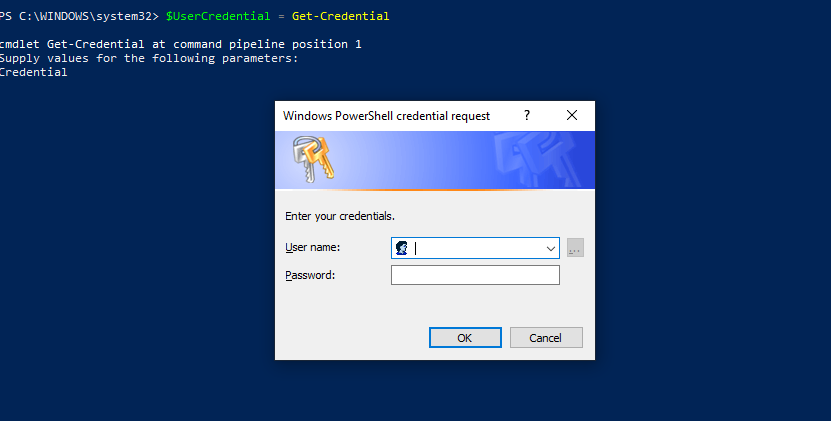
Task: Click the Get-Credential command text in prompt line
Action: tap(340, 16)
